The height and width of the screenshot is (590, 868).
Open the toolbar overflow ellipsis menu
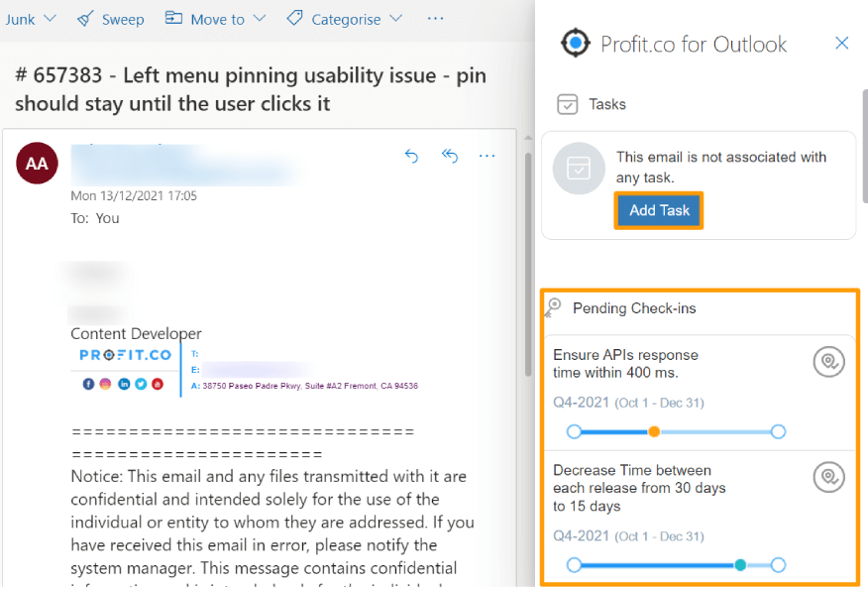click(x=436, y=19)
